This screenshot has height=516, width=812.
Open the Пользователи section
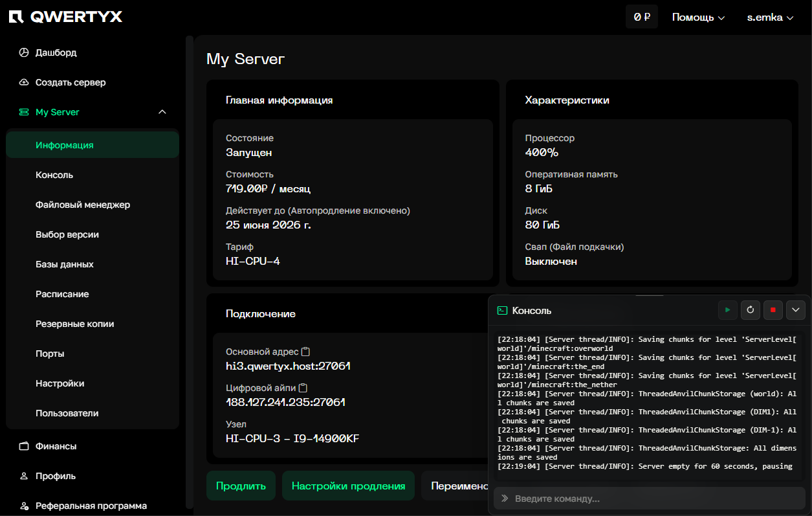93,413
